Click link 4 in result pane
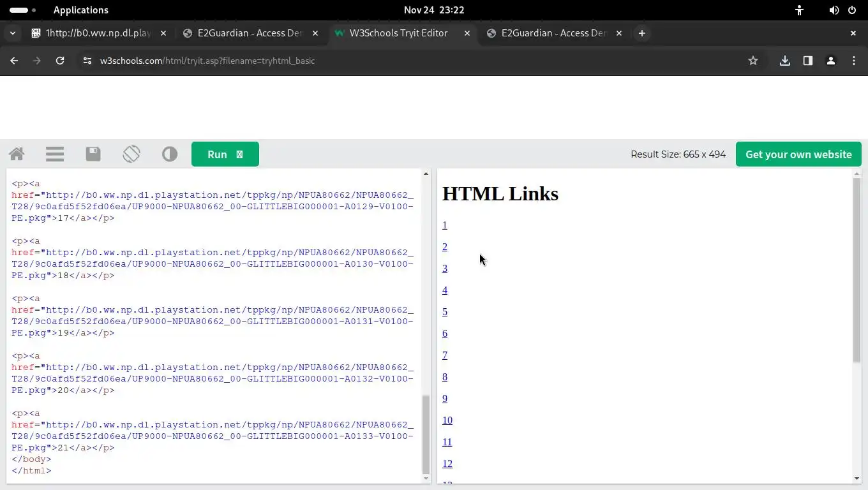This screenshot has width=868, height=490. click(x=445, y=290)
